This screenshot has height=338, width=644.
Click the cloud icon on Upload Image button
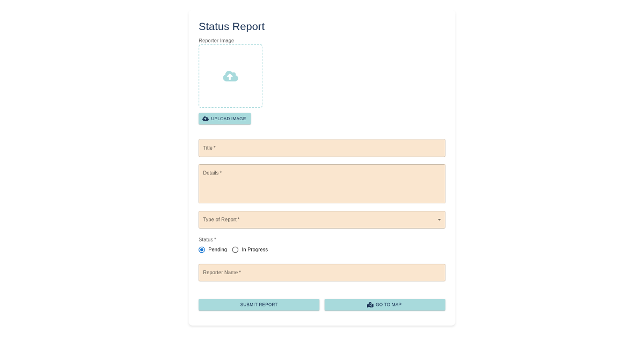(206, 119)
